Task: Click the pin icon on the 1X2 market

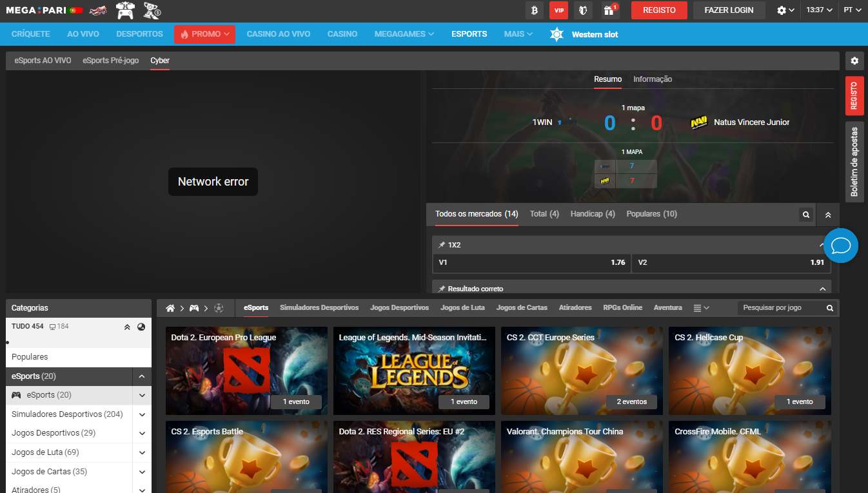Action: point(442,245)
